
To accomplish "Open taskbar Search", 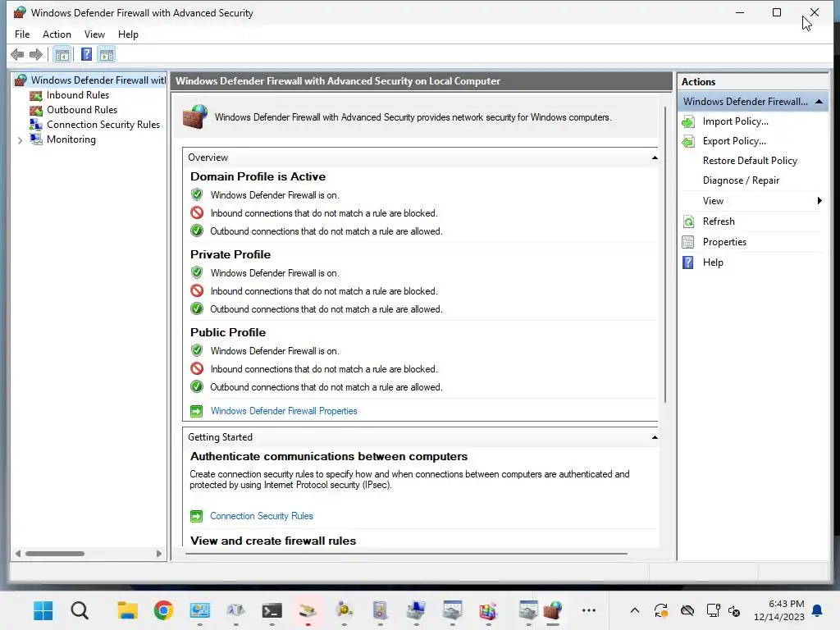I will [80, 610].
